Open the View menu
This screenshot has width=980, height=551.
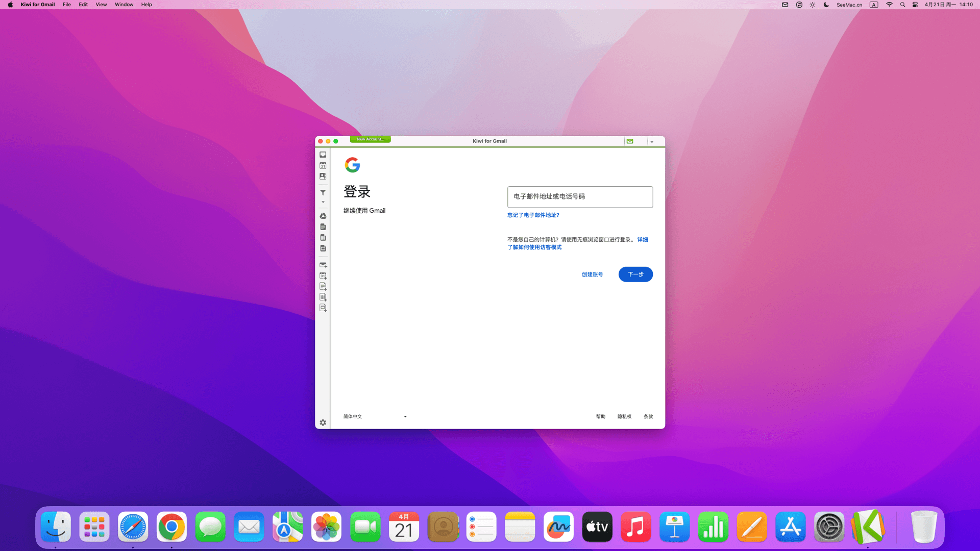pos(101,5)
